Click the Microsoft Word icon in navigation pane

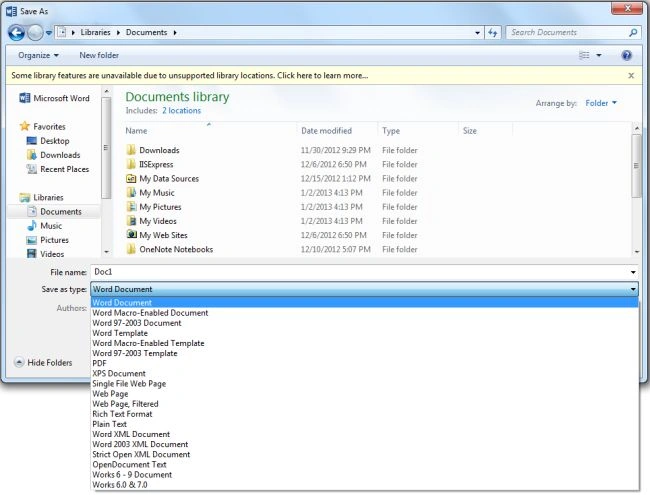point(24,98)
